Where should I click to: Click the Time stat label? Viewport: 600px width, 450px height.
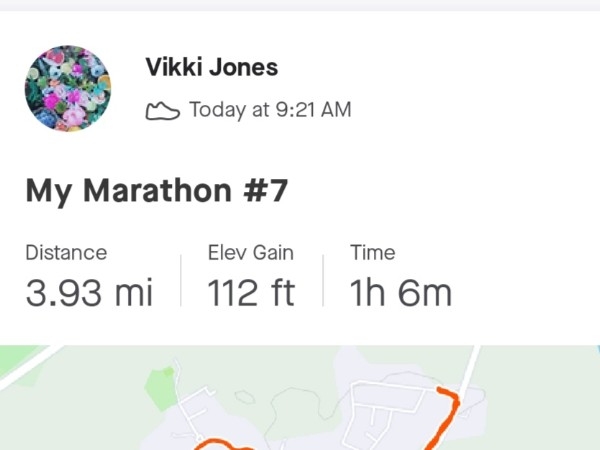[x=373, y=253]
